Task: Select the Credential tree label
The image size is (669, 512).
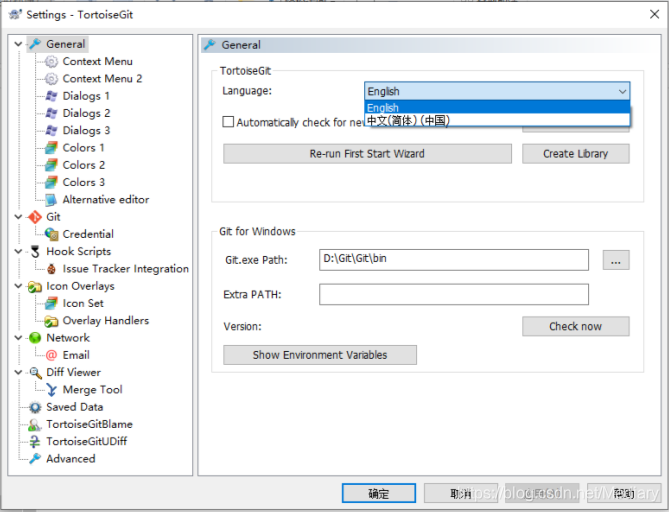Action: 88,234
